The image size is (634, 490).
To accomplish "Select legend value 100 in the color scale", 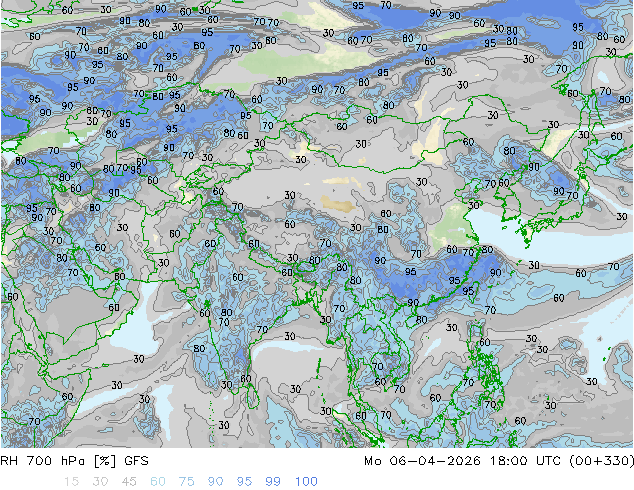I will 306,482.
